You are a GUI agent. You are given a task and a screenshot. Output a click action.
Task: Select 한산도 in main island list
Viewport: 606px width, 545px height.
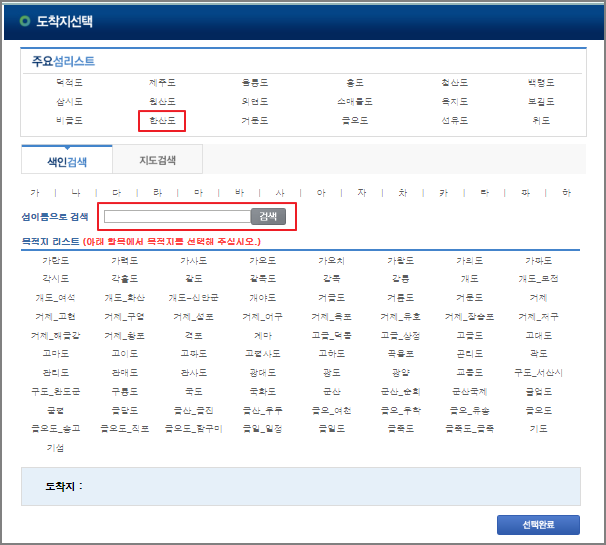[x=162, y=121]
